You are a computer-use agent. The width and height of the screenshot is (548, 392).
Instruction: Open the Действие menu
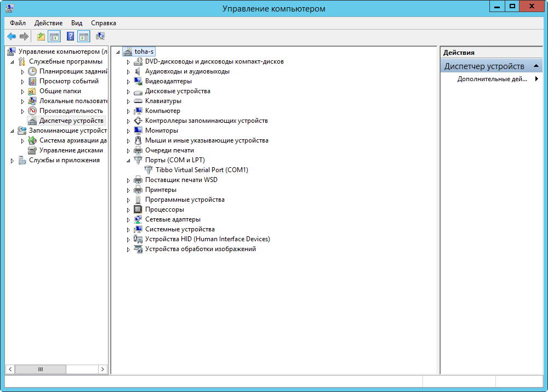(x=48, y=23)
